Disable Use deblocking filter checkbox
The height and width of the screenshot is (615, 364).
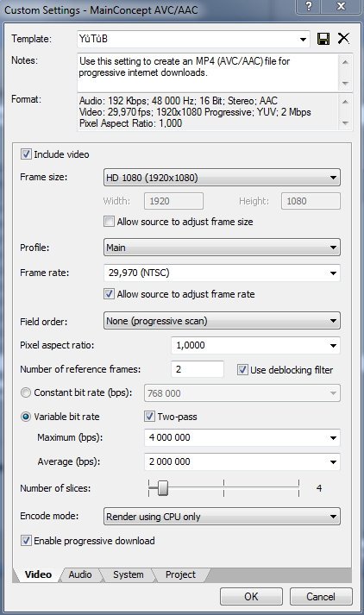(242, 369)
